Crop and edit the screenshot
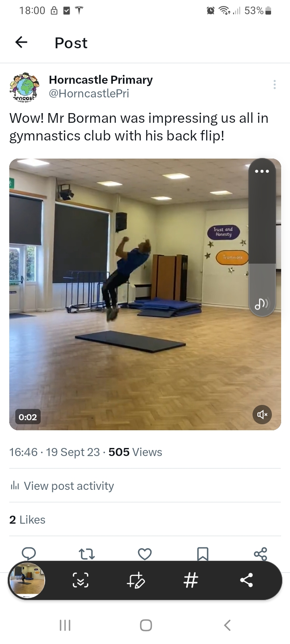Viewport: 290px width, 644px height. [x=136, y=580]
